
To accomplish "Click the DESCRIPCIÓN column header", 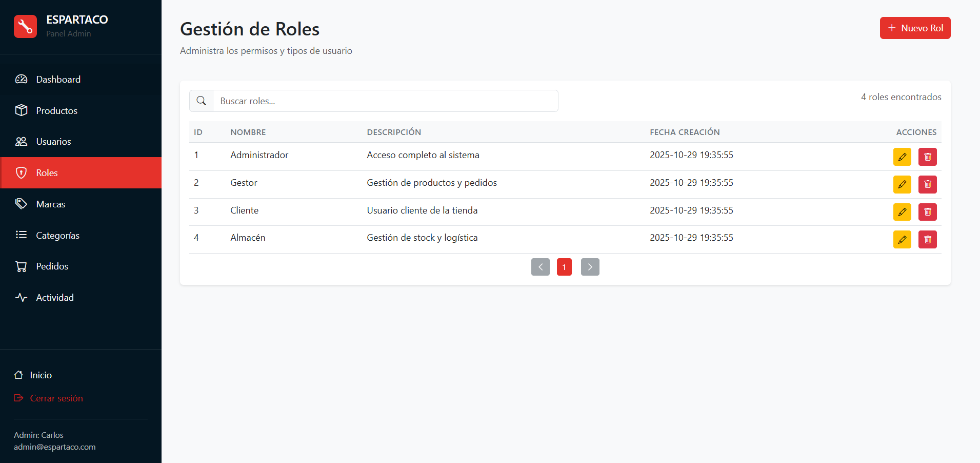I will pyautogui.click(x=394, y=132).
